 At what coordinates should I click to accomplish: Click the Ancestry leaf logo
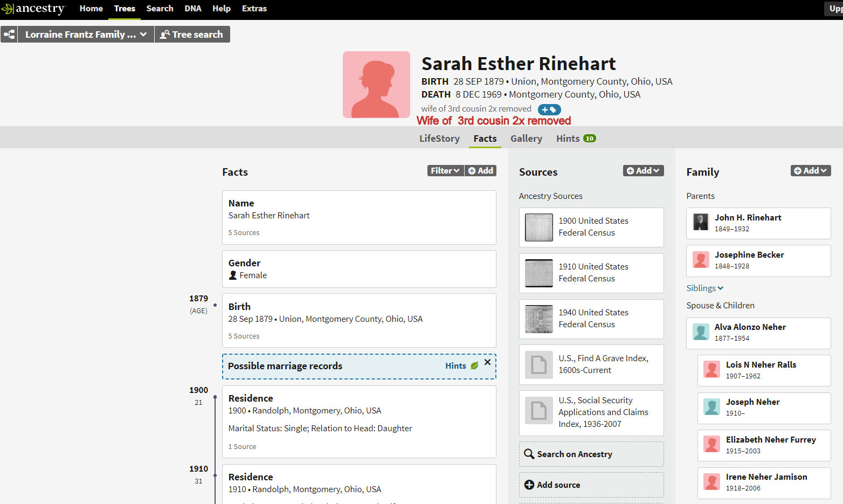pyautogui.click(x=8, y=9)
